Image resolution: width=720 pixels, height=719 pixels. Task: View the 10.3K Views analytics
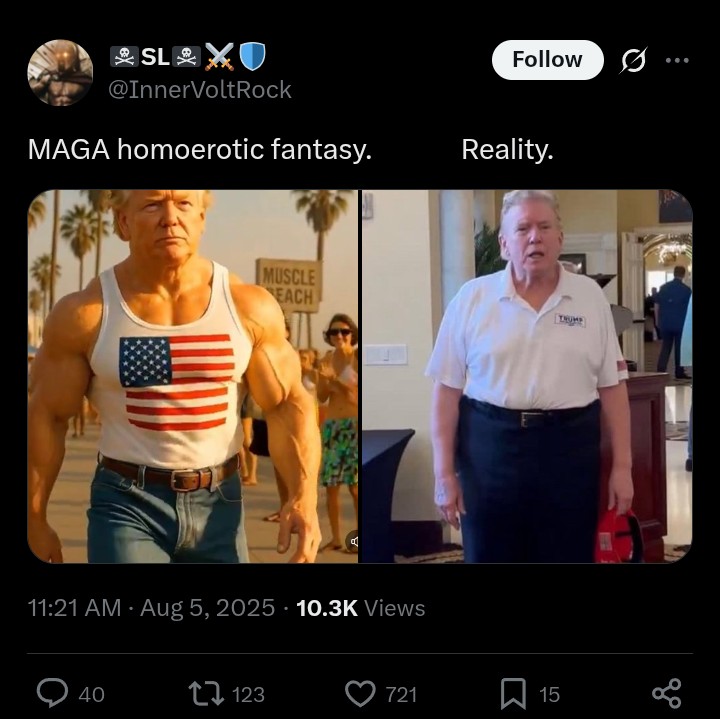pyautogui.click(x=361, y=608)
